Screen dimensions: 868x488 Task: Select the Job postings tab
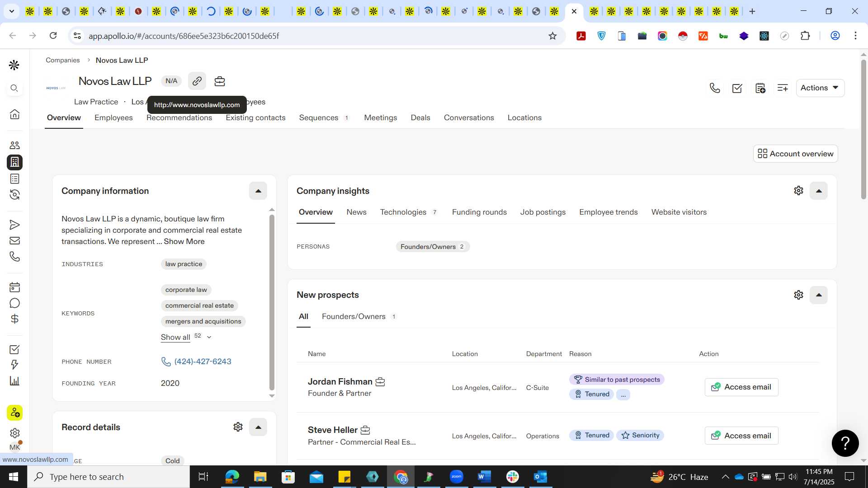pos(543,212)
